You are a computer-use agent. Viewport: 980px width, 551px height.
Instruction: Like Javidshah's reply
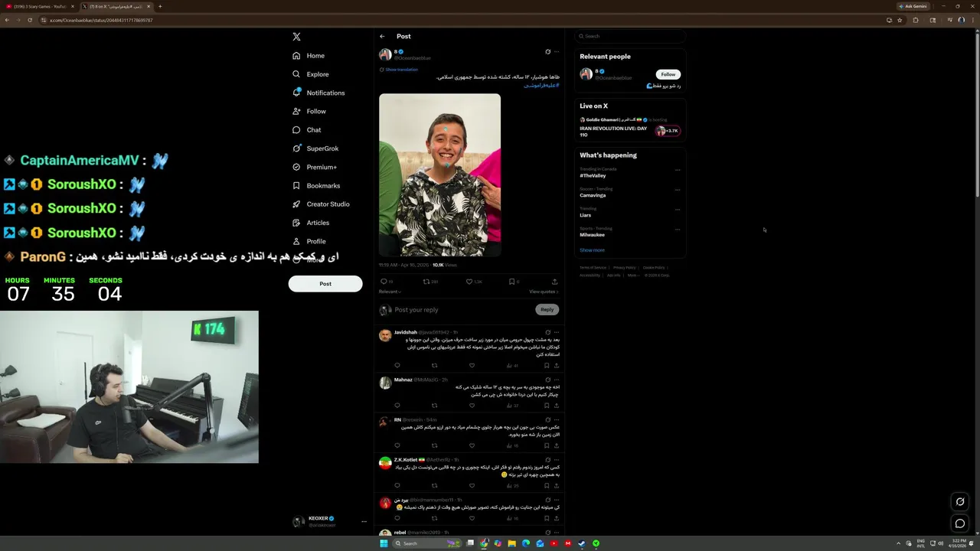tap(472, 366)
